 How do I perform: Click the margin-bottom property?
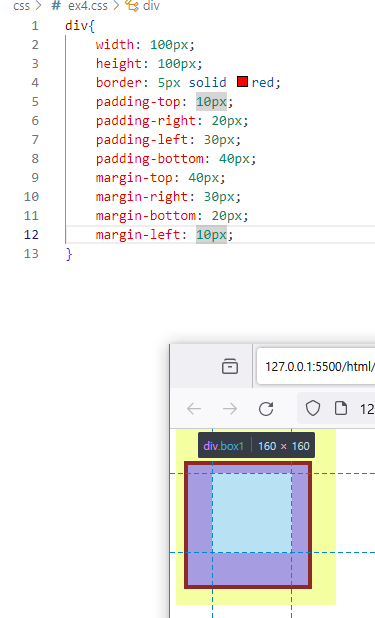tap(146, 216)
